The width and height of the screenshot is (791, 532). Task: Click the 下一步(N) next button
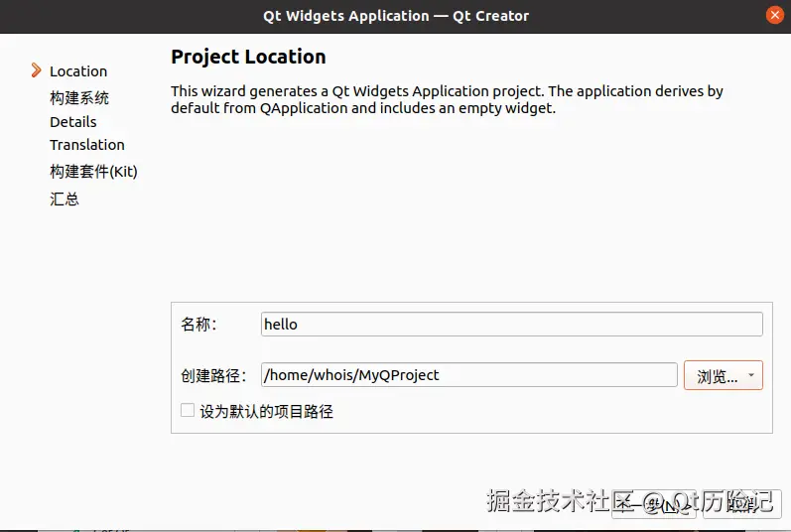tap(654, 504)
